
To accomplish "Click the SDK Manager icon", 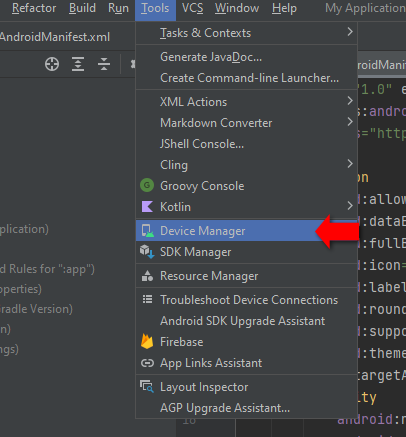I will pyautogui.click(x=147, y=252).
